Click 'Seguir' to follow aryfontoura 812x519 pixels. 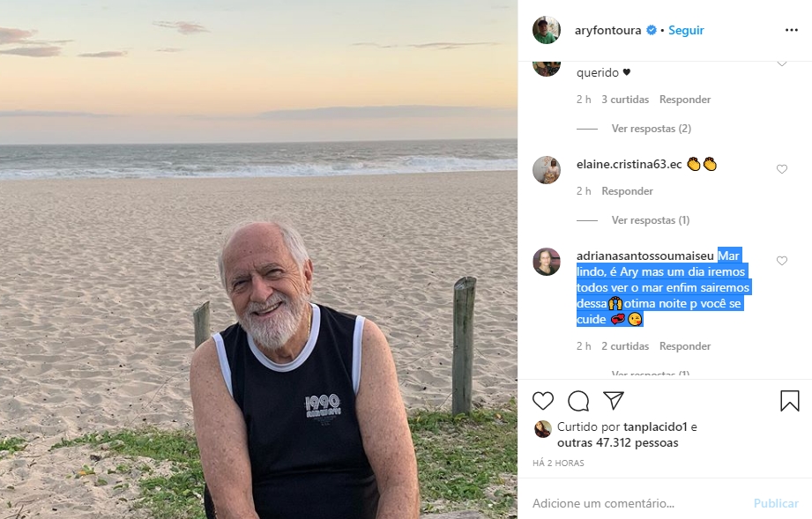pos(686,30)
